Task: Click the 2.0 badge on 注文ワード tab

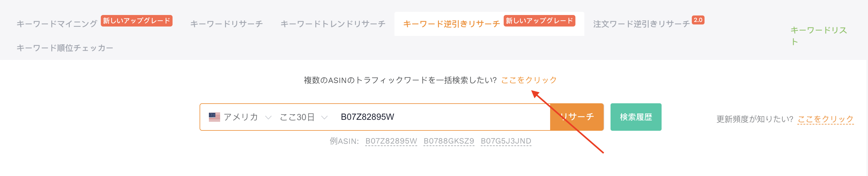Action: 698,20
